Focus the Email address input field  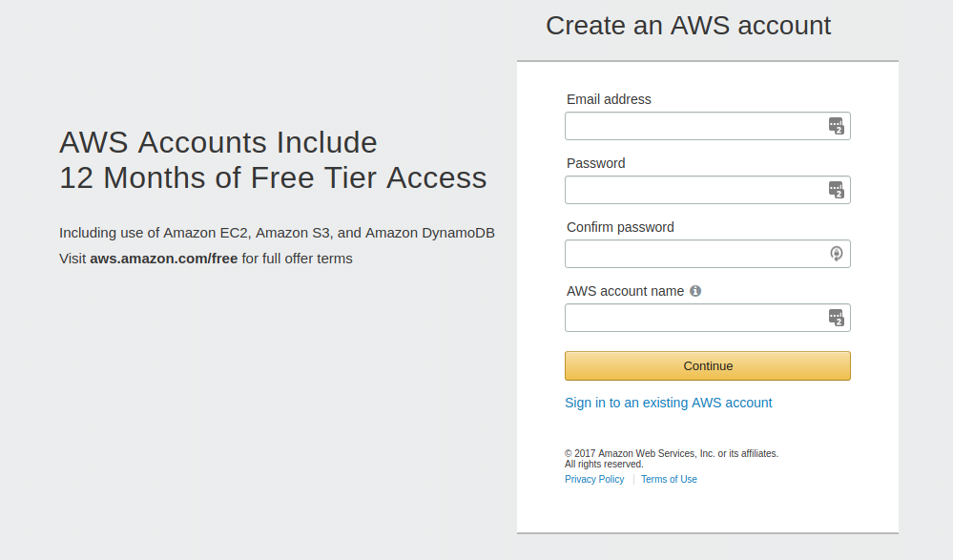tap(708, 126)
